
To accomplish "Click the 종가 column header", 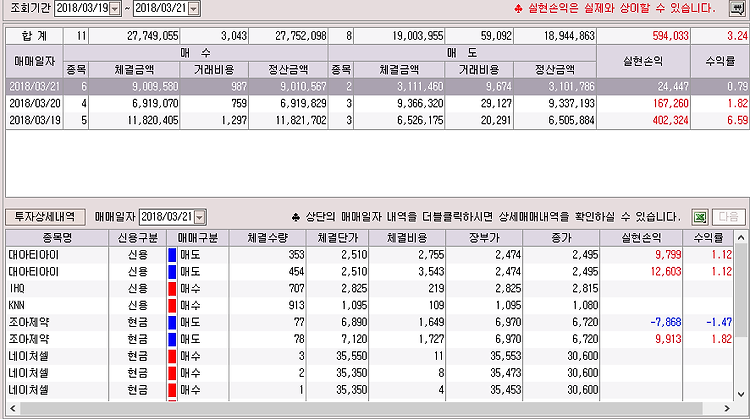I will (x=561, y=238).
